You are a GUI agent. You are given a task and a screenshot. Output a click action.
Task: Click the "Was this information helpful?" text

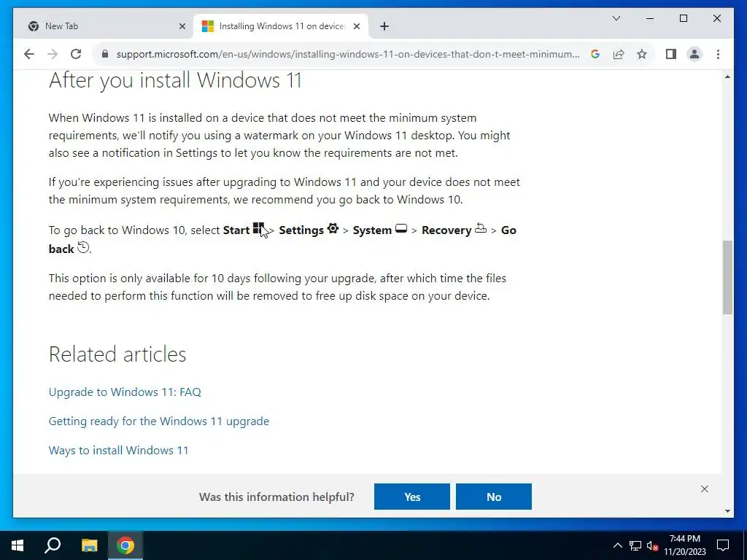click(276, 497)
